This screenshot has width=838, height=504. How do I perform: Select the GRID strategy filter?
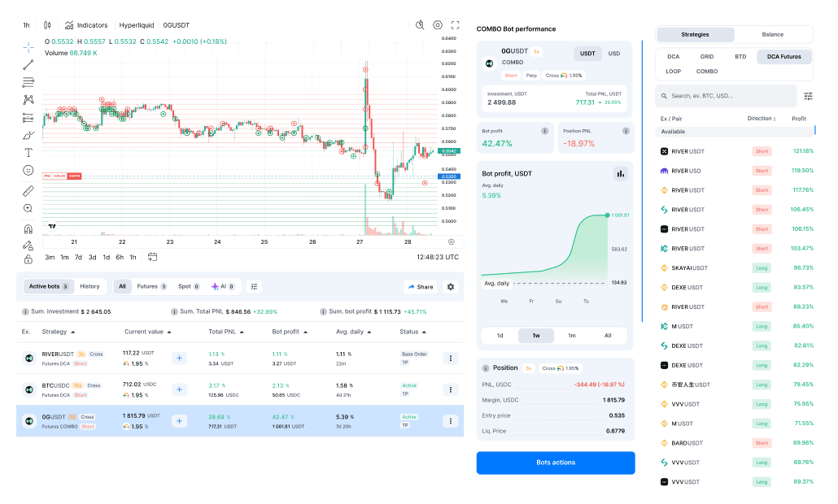(x=707, y=57)
